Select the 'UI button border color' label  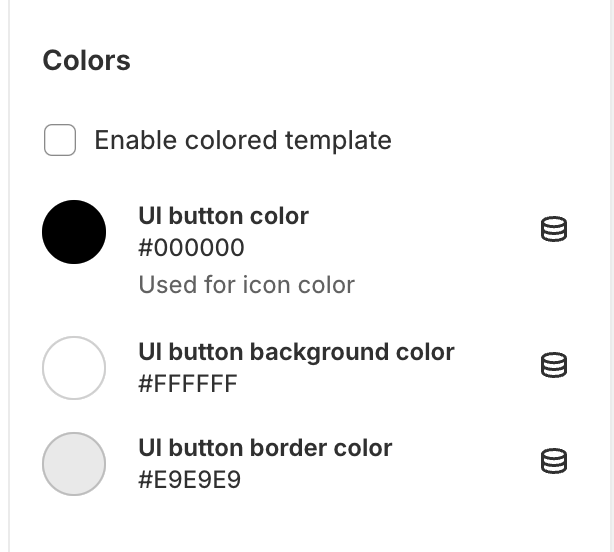265,447
